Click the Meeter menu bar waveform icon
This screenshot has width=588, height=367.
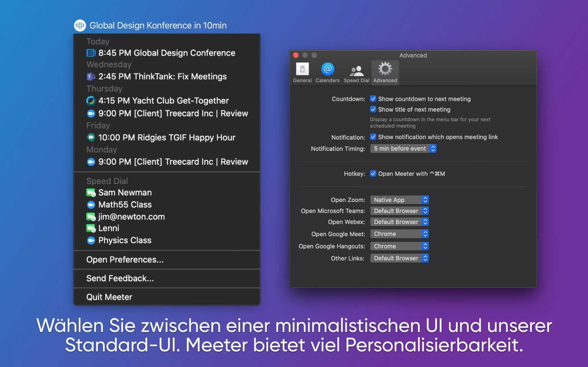click(x=80, y=25)
